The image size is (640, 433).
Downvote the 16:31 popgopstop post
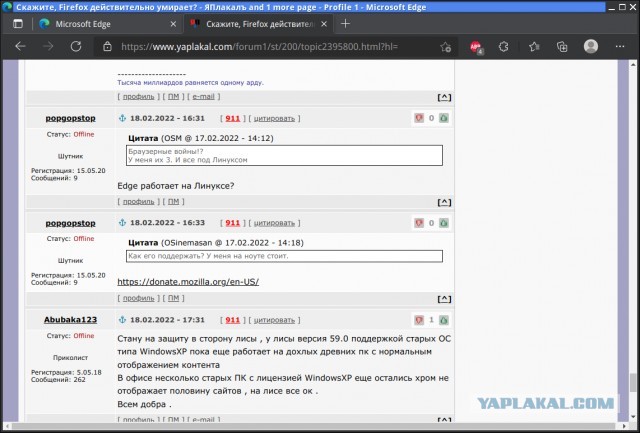[419, 118]
